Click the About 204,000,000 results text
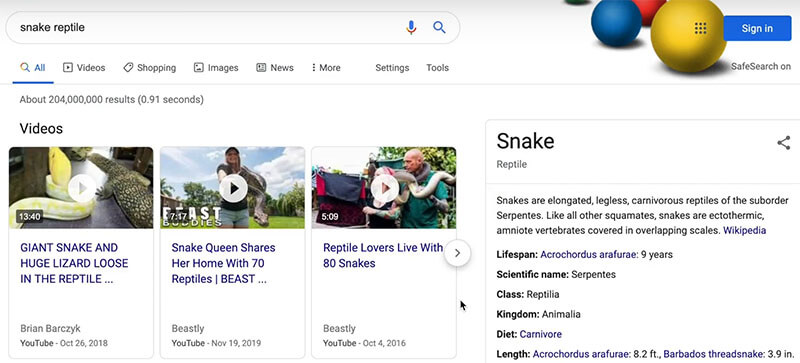 (x=111, y=99)
